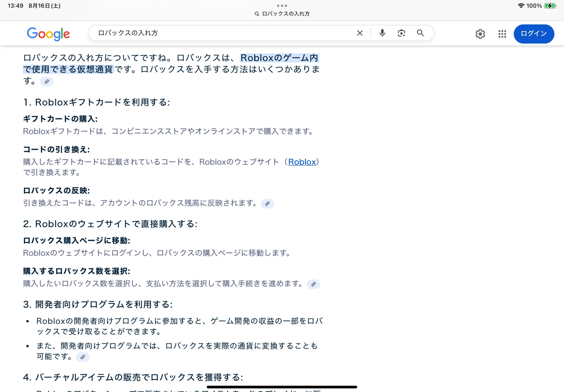Click bullet text また、開発者向けプログラムでは
Screen dimensions: 564x392
pyautogui.click(x=177, y=351)
